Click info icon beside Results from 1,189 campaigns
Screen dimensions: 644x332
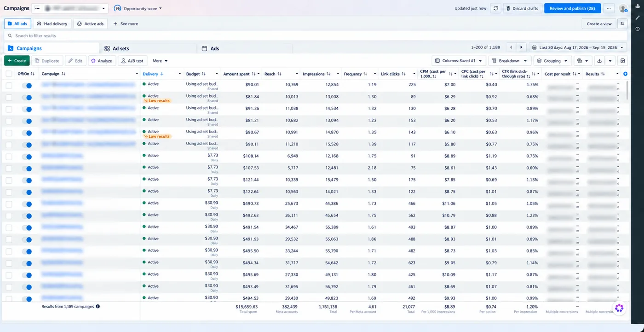98,306
